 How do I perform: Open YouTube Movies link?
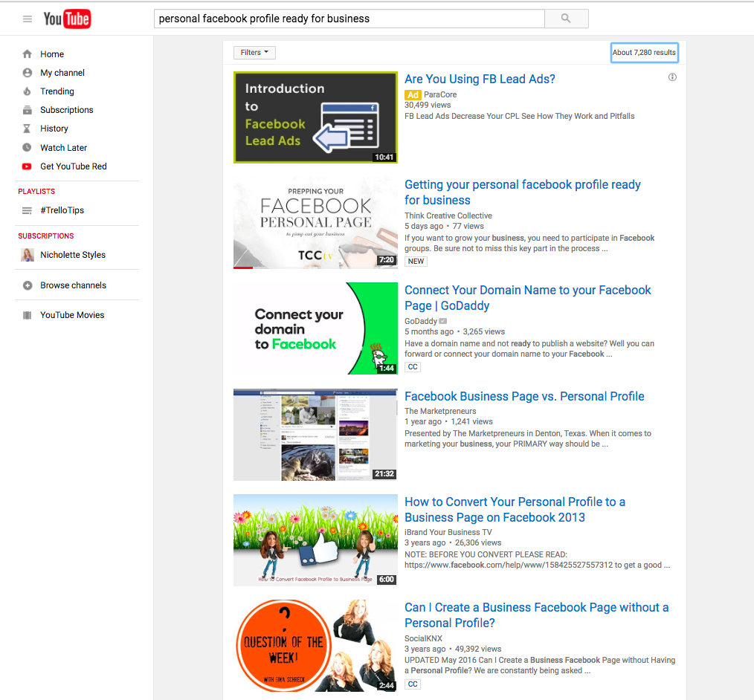pyautogui.click(x=72, y=315)
